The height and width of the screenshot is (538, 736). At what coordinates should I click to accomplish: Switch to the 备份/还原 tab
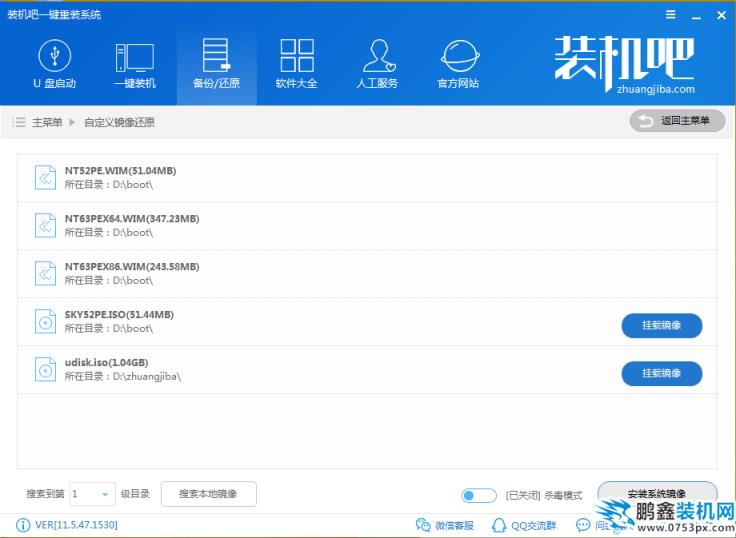[x=216, y=65]
